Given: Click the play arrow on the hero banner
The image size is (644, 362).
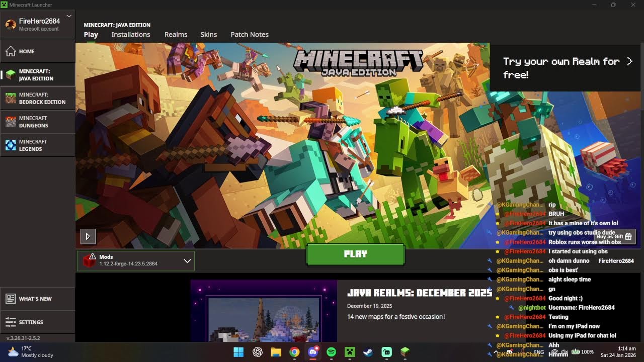Looking at the screenshot, I should pyautogui.click(x=88, y=236).
